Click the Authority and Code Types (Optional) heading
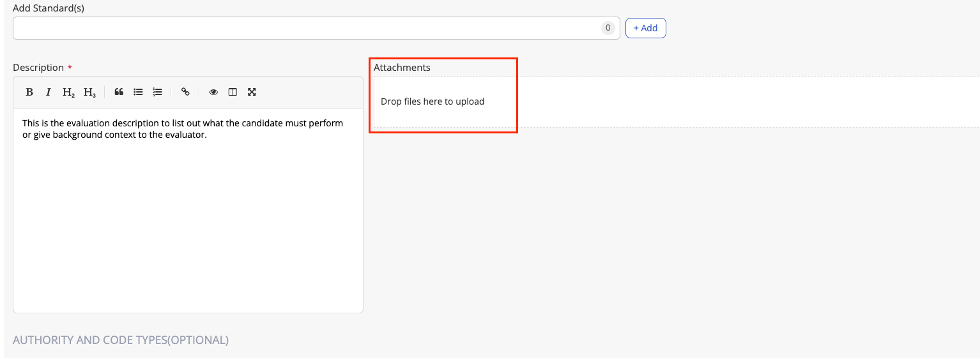This screenshot has width=980, height=358. (x=121, y=340)
